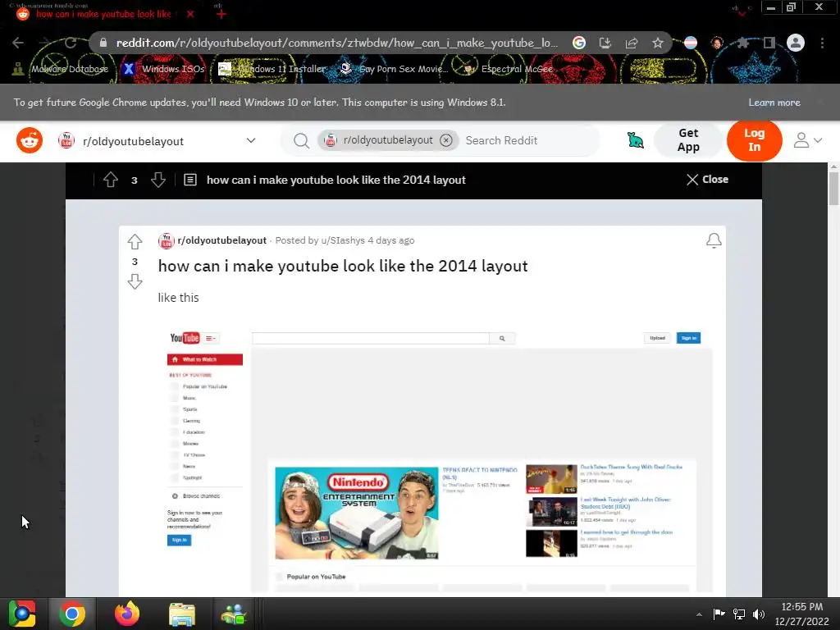Viewport: 840px width, 630px height.
Task: Toggle post notifications bell
Action: click(x=714, y=241)
